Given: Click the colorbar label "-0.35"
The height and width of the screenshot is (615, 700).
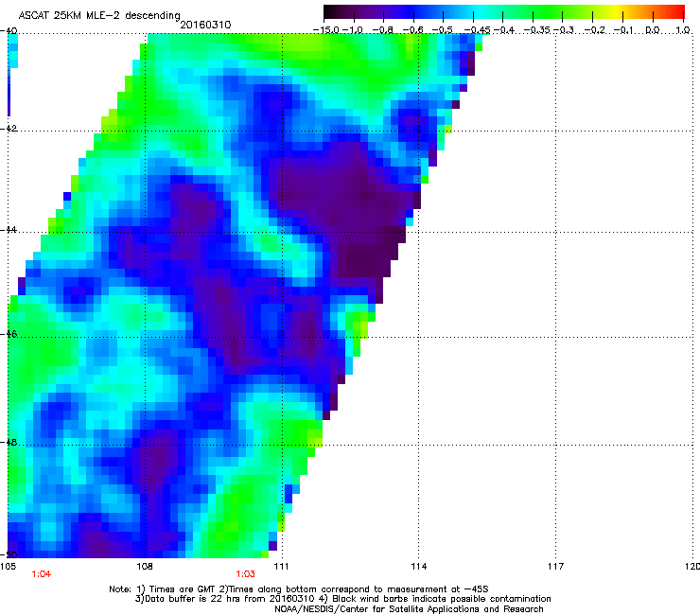Looking at the screenshot, I should click(536, 30).
